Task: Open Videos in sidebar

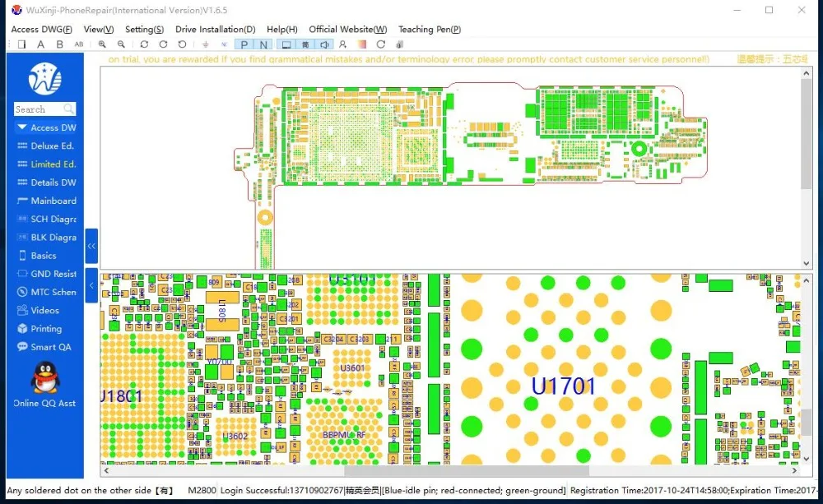Action: [46, 311]
